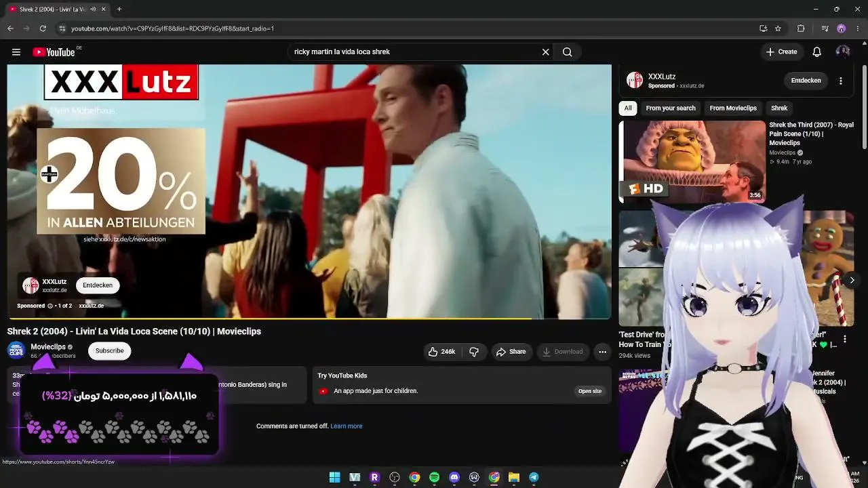The image size is (868, 488).
Task: Dislike the video with thumbs down
Action: [474, 352]
